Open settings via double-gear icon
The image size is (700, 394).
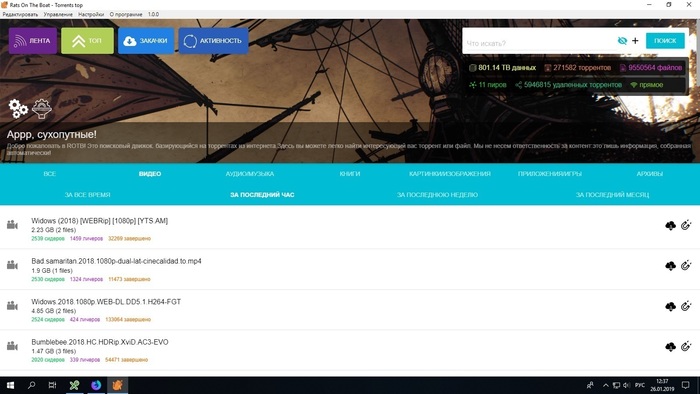pos(18,108)
